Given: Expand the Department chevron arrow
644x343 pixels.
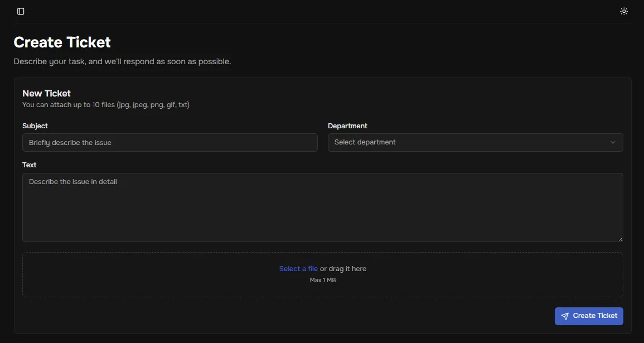Looking at the screenshot, I should click(x=613, y=142).
